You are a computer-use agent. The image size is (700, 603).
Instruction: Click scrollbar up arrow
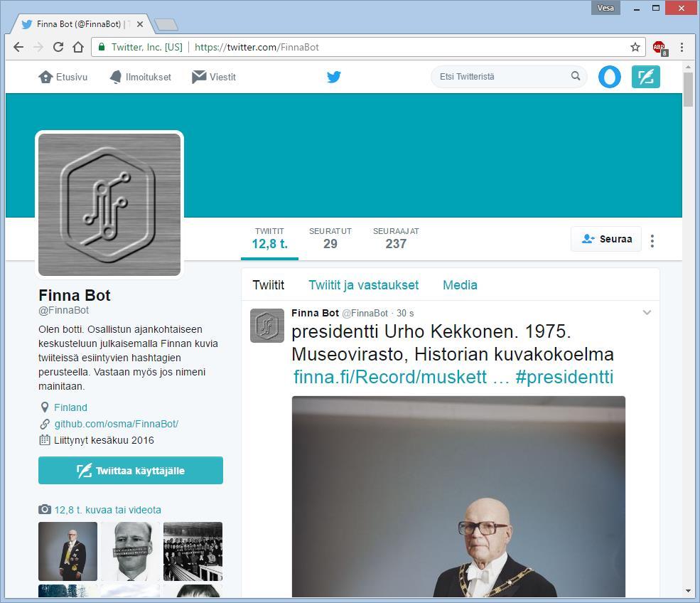point(688,67)
